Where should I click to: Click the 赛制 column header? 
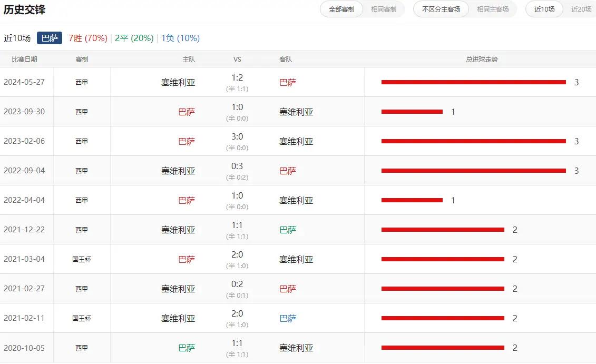tap(82, 60)
